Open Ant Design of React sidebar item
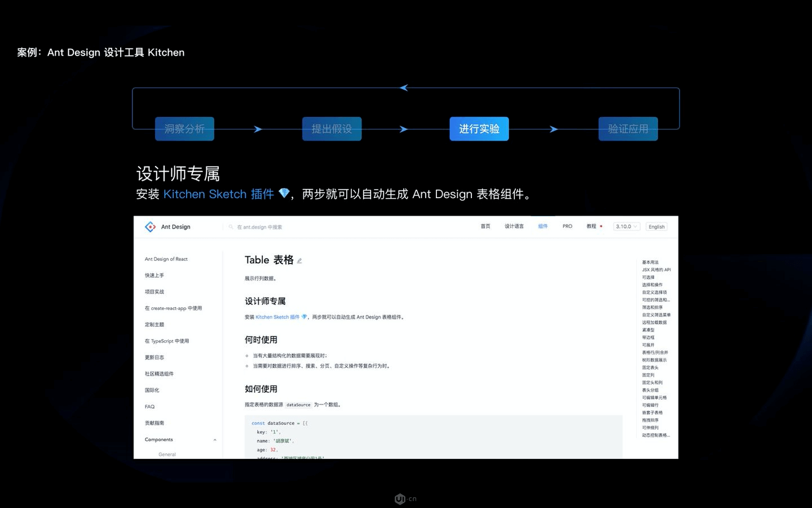 click(166, 259)
